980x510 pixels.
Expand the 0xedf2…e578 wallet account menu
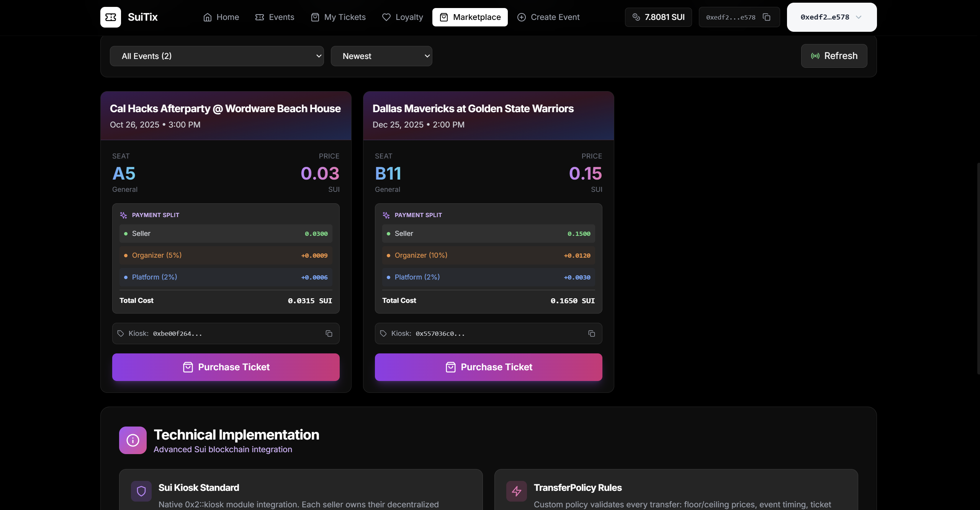point(831,17)
